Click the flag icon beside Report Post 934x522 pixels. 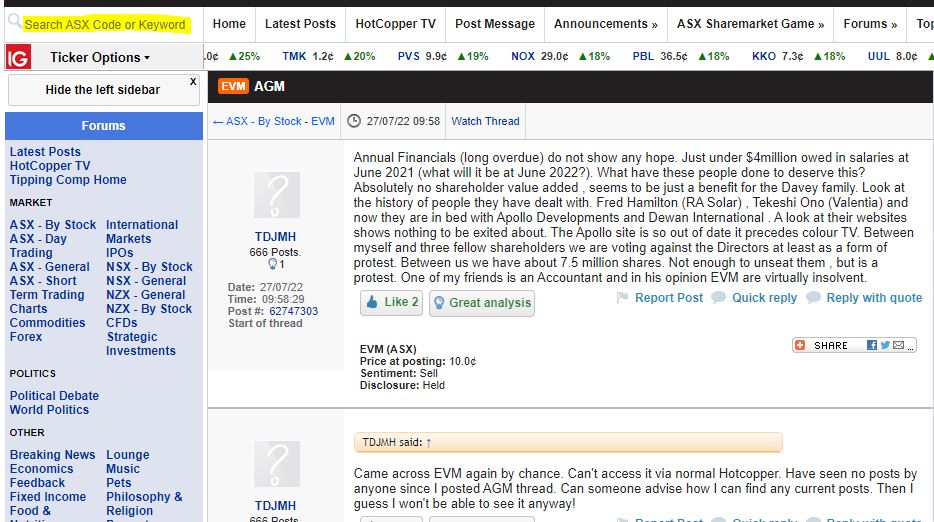622,297
